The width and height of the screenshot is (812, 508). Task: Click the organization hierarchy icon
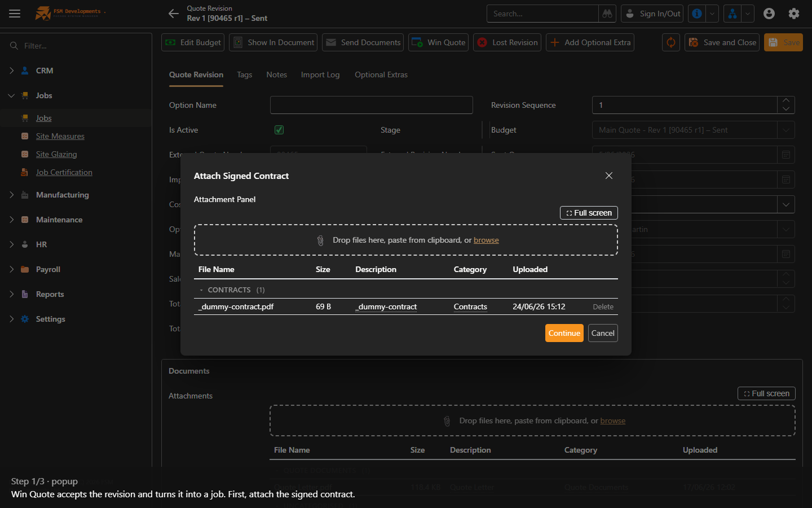coord(732,14)
